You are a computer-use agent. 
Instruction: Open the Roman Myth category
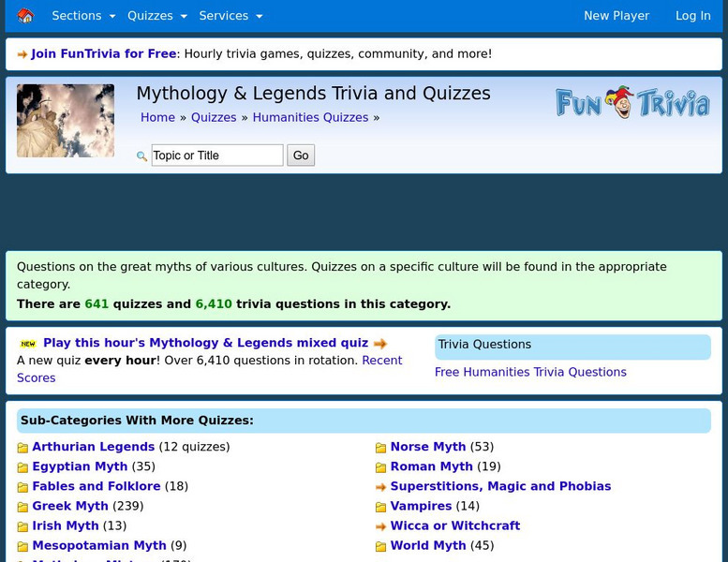432,466
